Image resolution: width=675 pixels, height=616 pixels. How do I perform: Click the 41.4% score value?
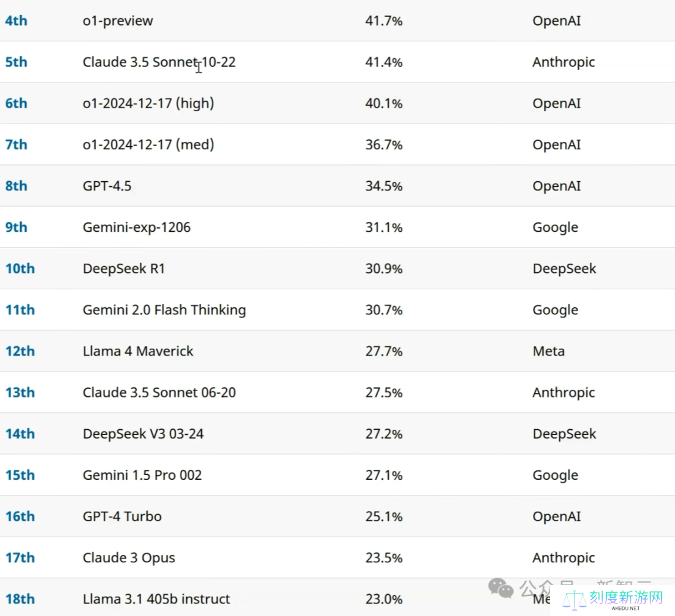click(x=384, y=62)
